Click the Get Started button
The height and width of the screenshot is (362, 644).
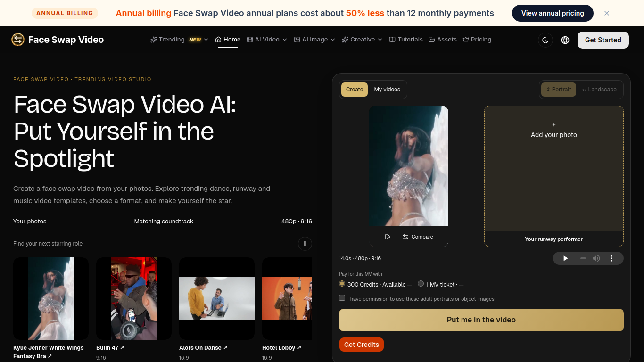pyautogui.click(x=603, y=40)
